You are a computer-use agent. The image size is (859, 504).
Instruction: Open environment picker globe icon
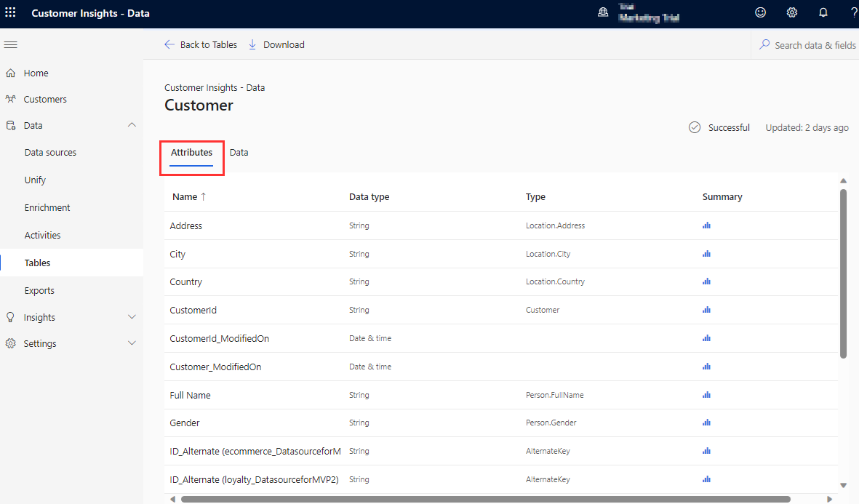(603, 12)
